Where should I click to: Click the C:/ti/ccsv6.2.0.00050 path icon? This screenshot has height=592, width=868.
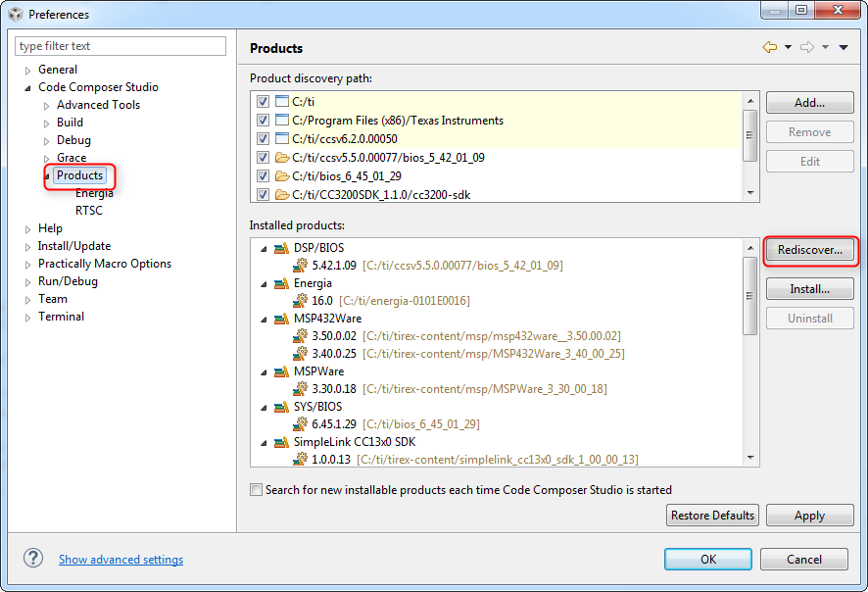[x=282, y=138]
